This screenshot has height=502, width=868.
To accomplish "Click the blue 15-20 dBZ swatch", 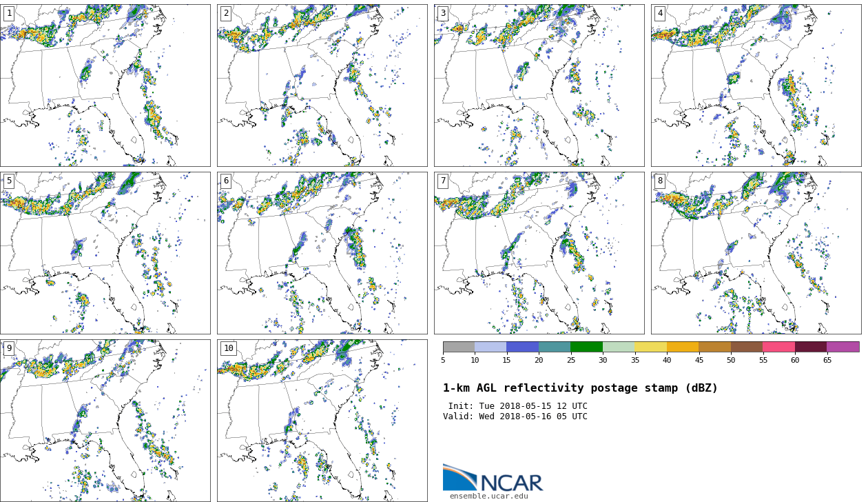I will (x=522, y=347).
